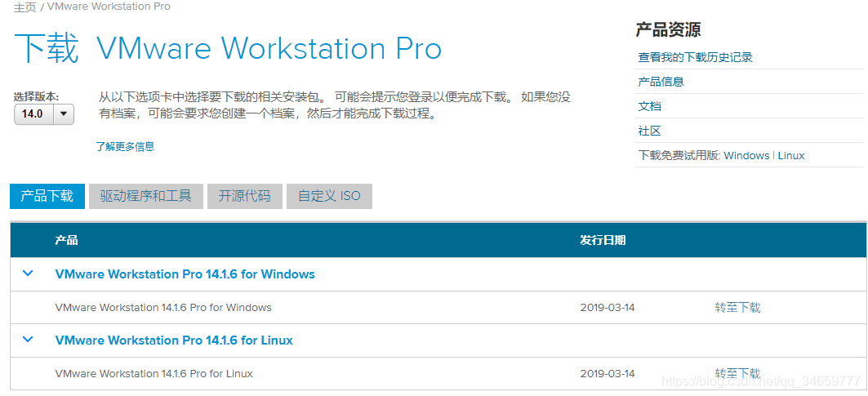The width and height of the screenshot is (868, 396).
Task: Click the Linux release date 2019-03-14
Action: 608,374
